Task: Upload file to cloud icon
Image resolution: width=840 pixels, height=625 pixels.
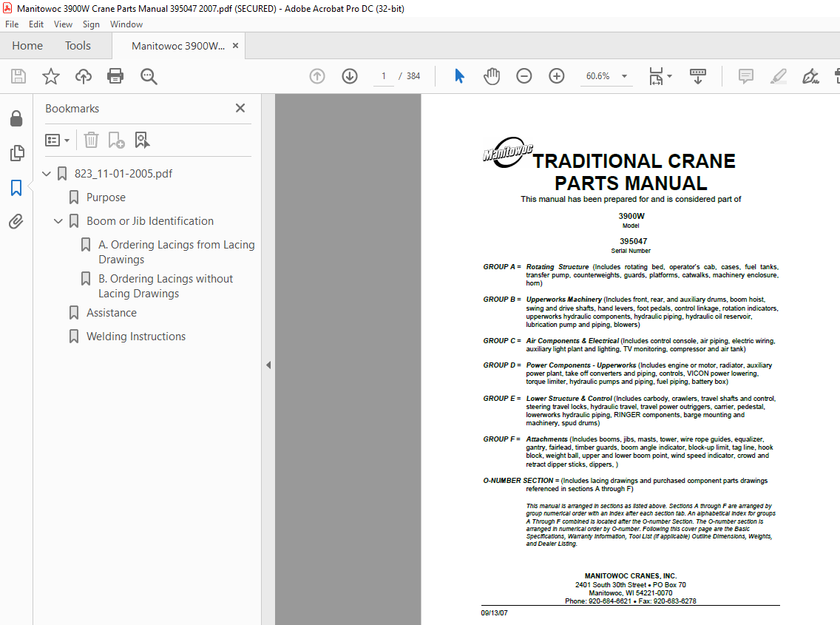Action: (x=83, y=76)
